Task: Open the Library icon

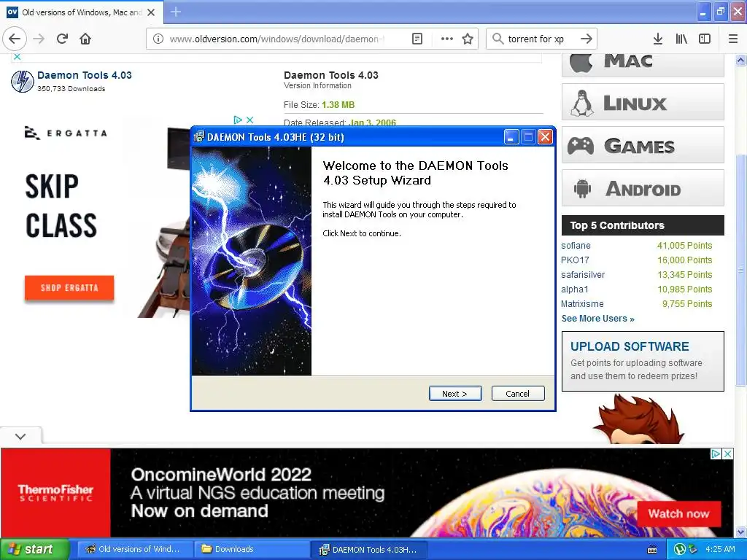Action: (x=681, y=39)
